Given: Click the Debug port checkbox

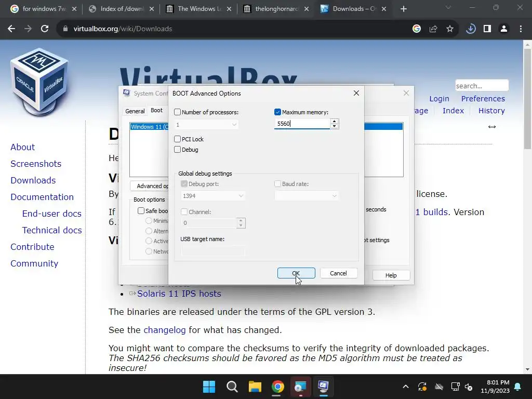Looking at the screenshot, I should [x=184, y=183].
